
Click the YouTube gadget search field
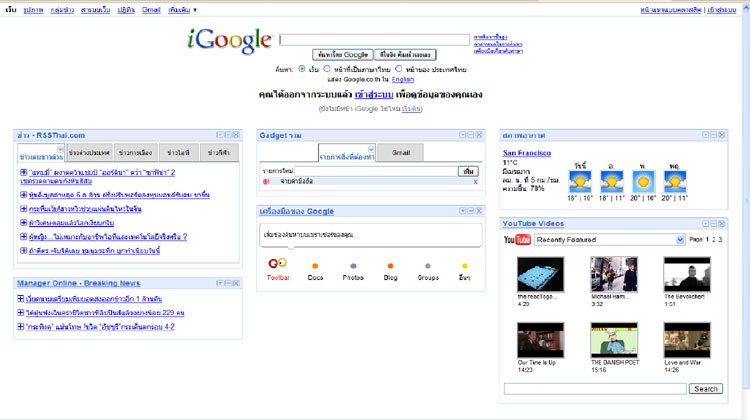595,389
